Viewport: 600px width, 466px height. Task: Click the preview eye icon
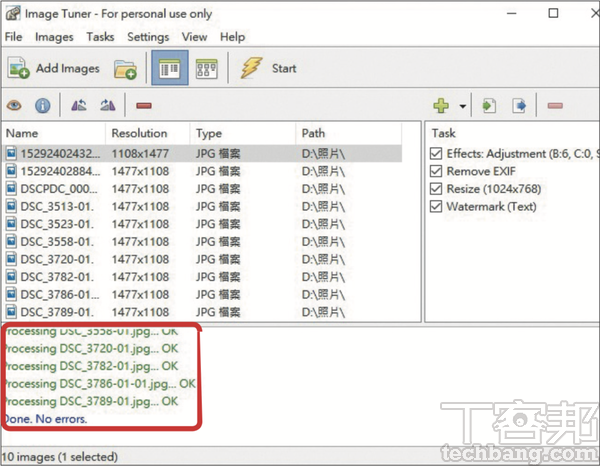tap(15, 105)
